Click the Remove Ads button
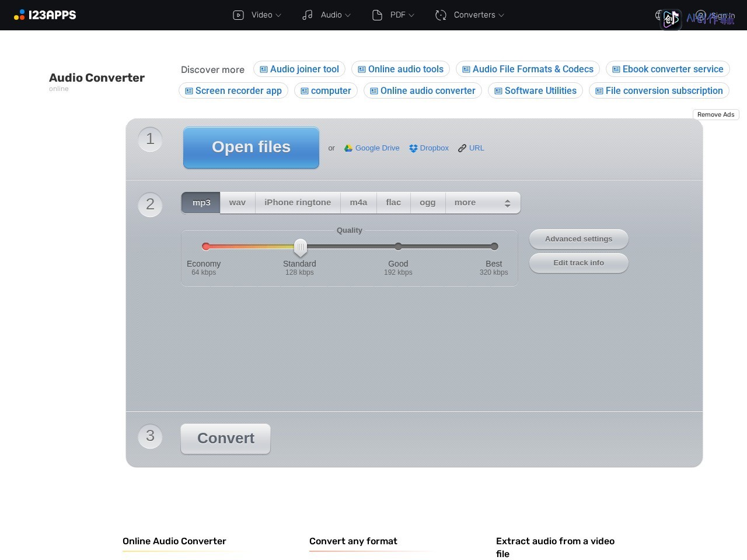Viewport: 747px width, 560px height. 716,114
